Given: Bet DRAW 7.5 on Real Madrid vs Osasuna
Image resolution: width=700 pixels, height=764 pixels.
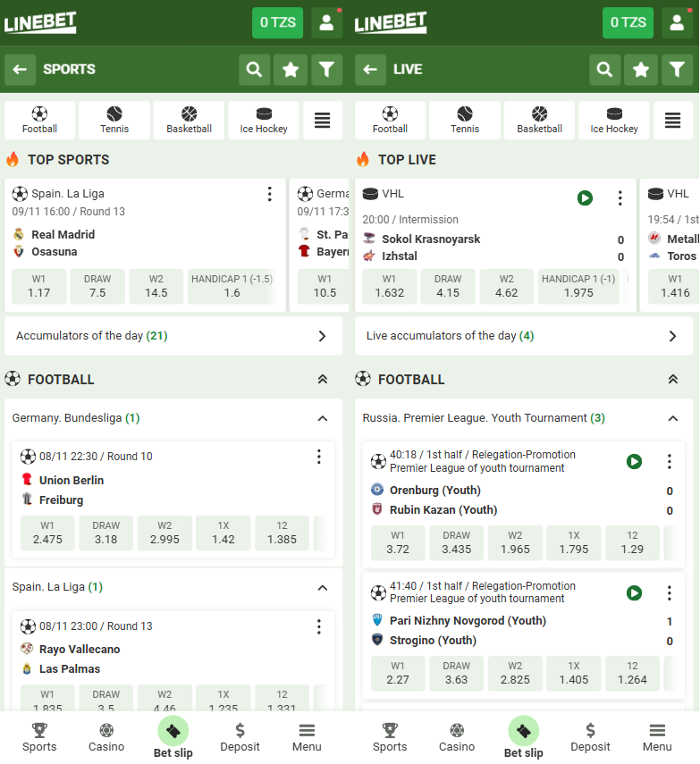Looking at the screenshot, I should pos(97,287).
